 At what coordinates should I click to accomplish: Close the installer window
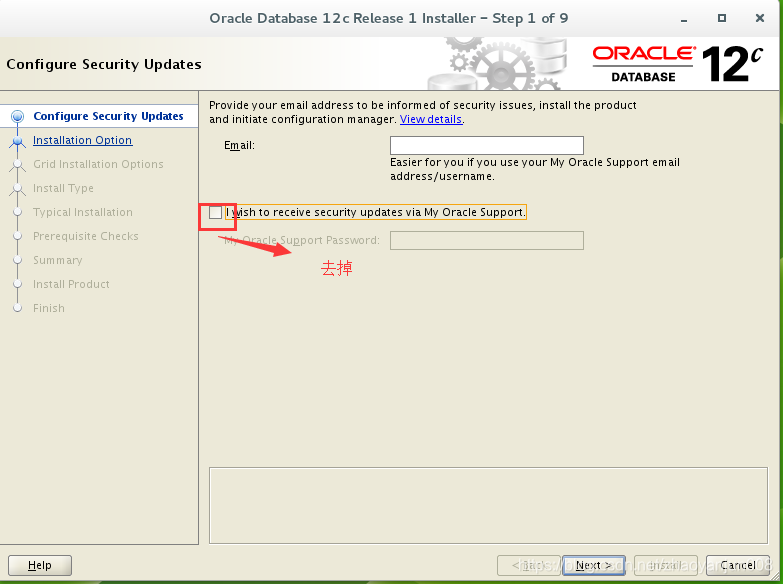coord(760,18)
